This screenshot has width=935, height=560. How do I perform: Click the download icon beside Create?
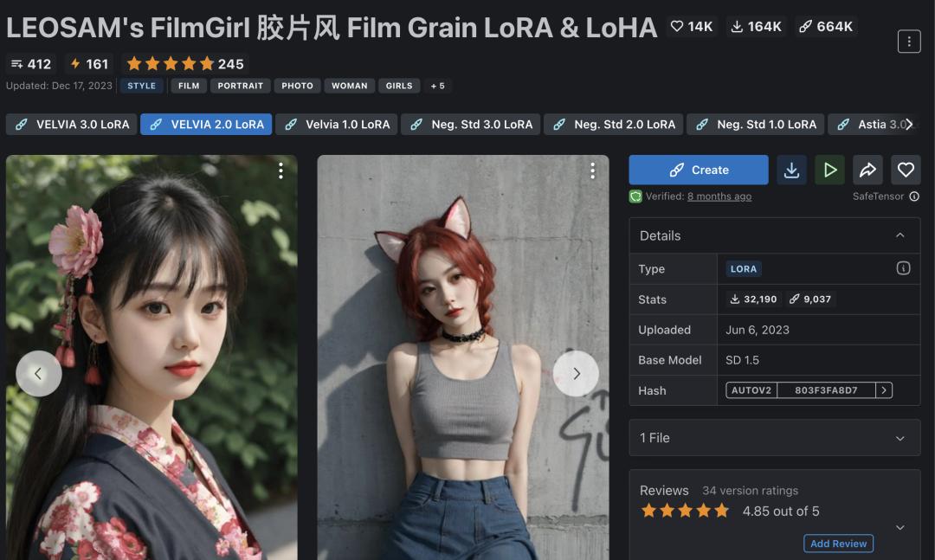[x=791, y=170]
